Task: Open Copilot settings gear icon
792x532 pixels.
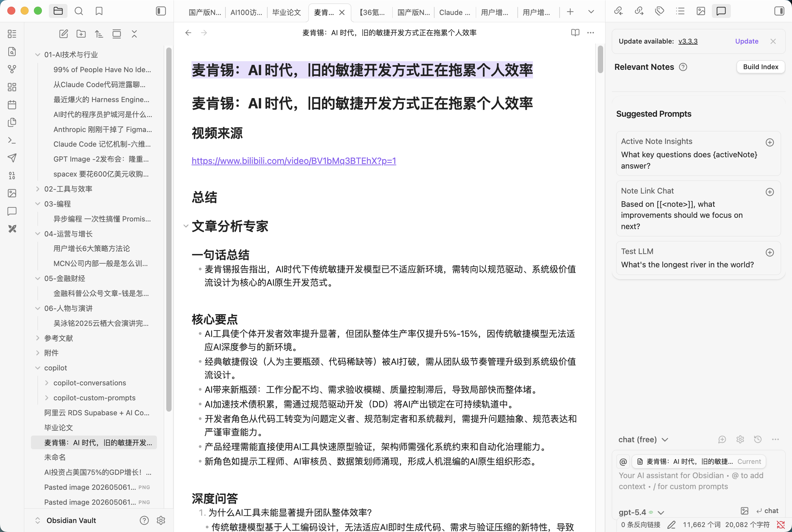Action: click(740, 439)
